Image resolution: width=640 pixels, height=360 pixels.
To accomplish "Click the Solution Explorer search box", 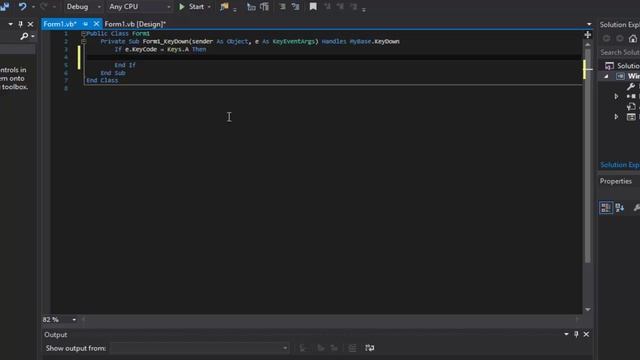I will click(x=620, y=52).
